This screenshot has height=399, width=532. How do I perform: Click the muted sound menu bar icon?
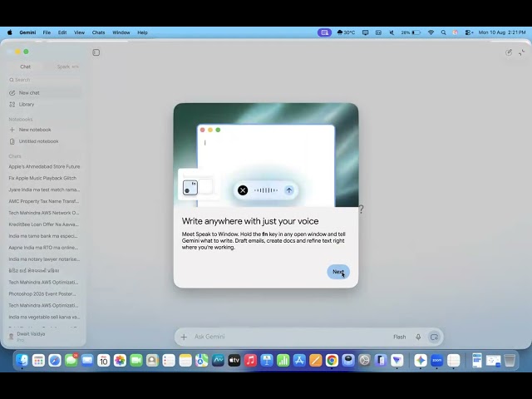(x=392, y=32)
